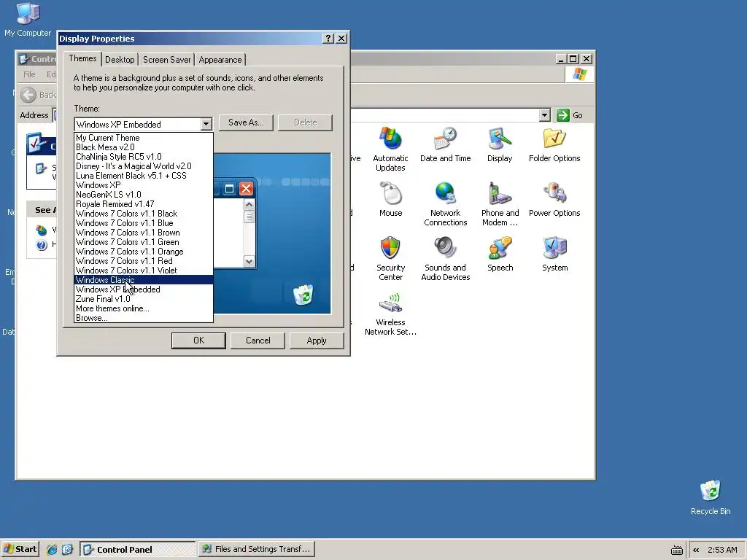
Task: Choose Windows Classic theme
Action: click(144, 280)
